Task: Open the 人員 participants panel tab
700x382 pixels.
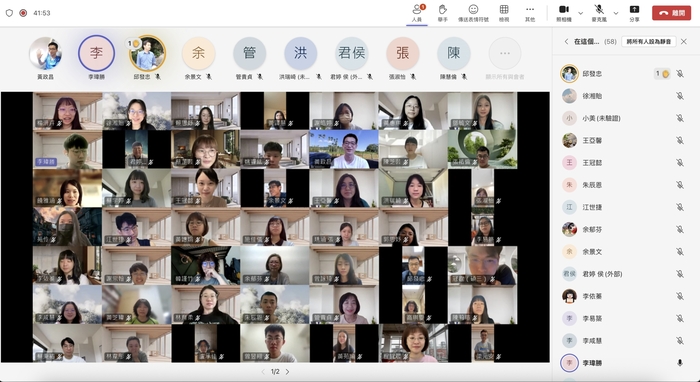Action: (417, 13)
